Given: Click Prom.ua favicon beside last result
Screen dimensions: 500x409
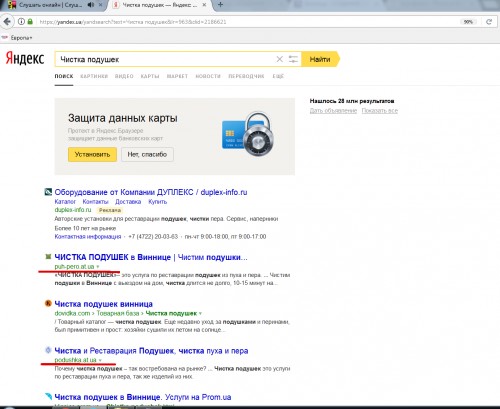Looking at the screenshot, I should pos(48,396).
